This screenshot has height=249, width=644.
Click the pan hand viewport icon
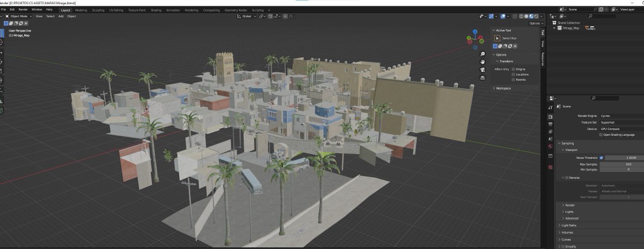pyautogui.click(x=482, y=62)
